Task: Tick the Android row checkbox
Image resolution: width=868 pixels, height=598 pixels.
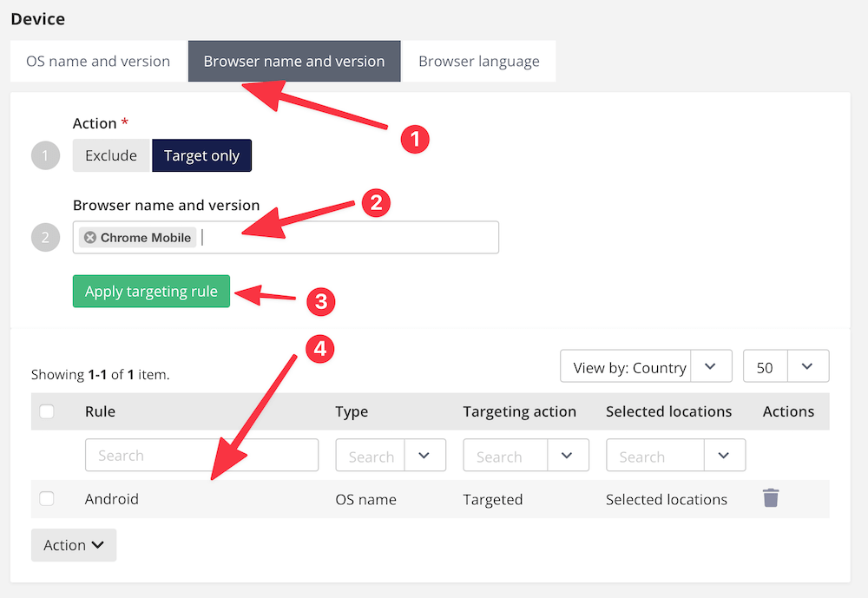Action: coord(47,499)
